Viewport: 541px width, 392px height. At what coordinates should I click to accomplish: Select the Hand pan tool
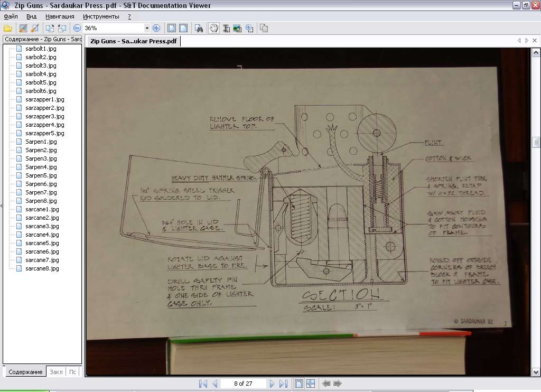(214, 29)
